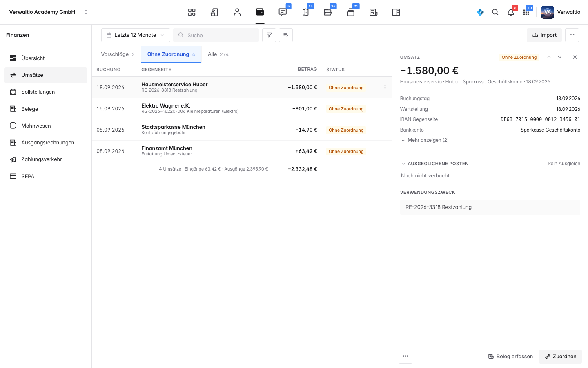The height and width of the screenshot is (368, 588).
Task: Open the filter funnel for Umsätze
Action: point(269,35)
